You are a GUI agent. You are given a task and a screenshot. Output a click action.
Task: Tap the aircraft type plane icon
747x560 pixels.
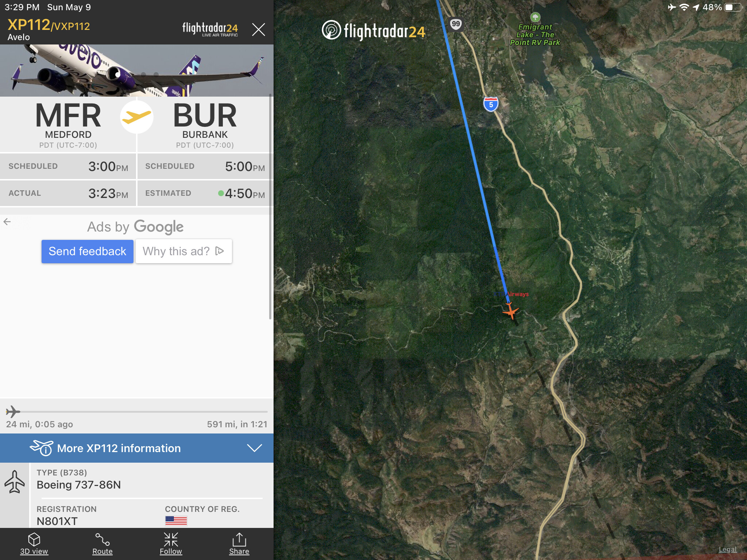click(15, 482)
